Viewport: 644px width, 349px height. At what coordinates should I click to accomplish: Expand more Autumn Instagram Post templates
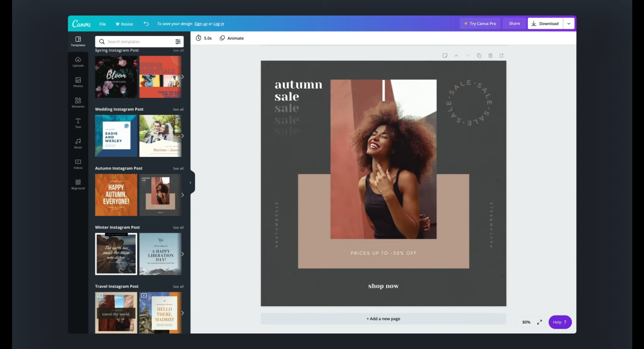click(182, 195)
